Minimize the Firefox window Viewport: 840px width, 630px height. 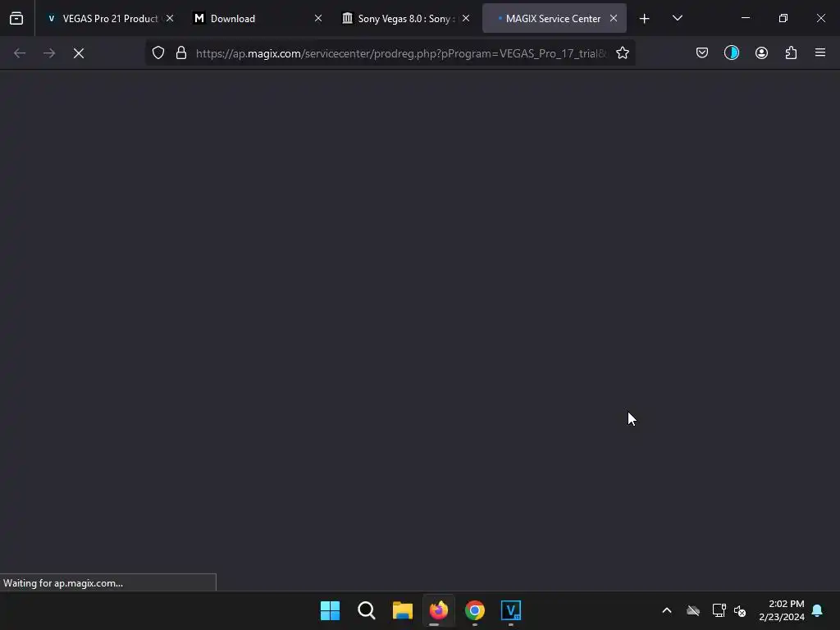[x=746, y=18]
